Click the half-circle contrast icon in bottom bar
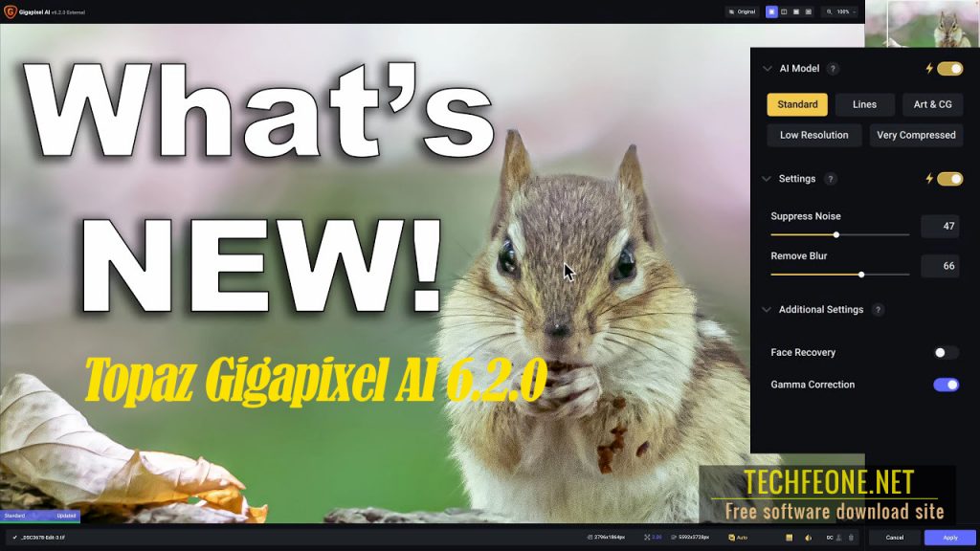The width and height of the screenshot is (980, 551). point(808,538)
